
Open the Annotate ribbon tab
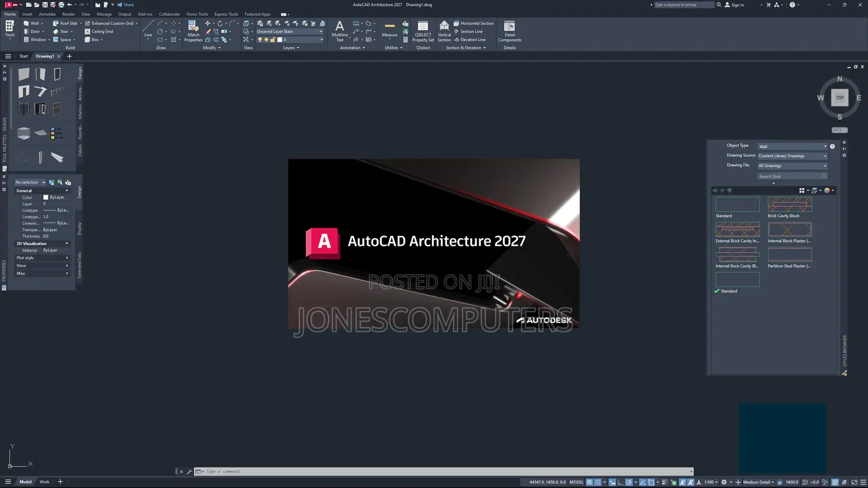(x=47, y=14)
